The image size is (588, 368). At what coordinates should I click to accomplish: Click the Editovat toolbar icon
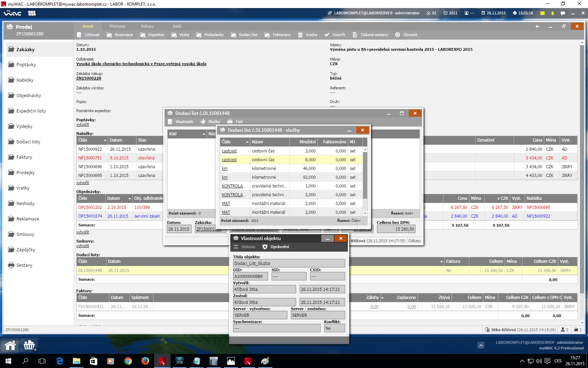point(79,35)
